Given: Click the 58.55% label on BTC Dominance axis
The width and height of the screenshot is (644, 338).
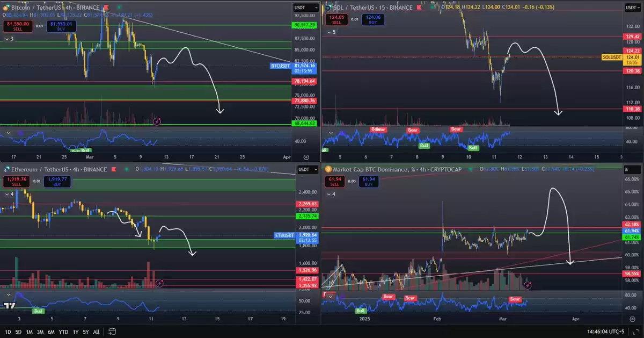Looking at the screenshot, I should point(632,274).
